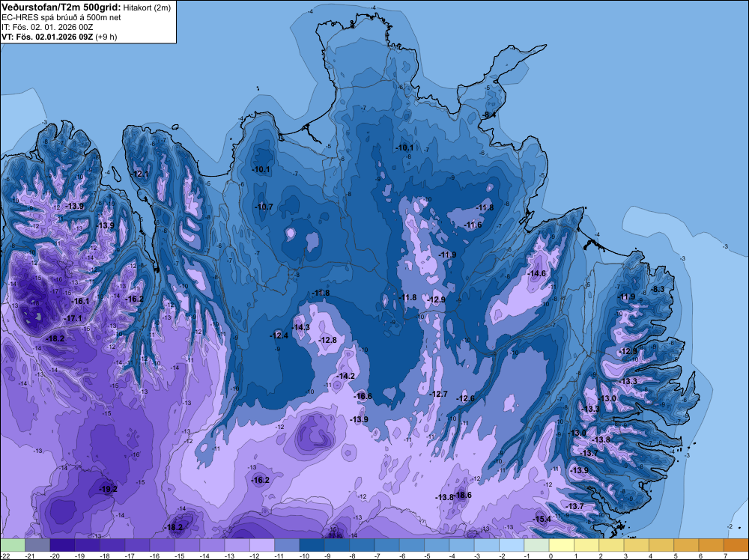Viewport: 749px width, 560px height.
Task: Select the -12.8 temperature value
Action: pyautogui.click(x=328, y=340)
